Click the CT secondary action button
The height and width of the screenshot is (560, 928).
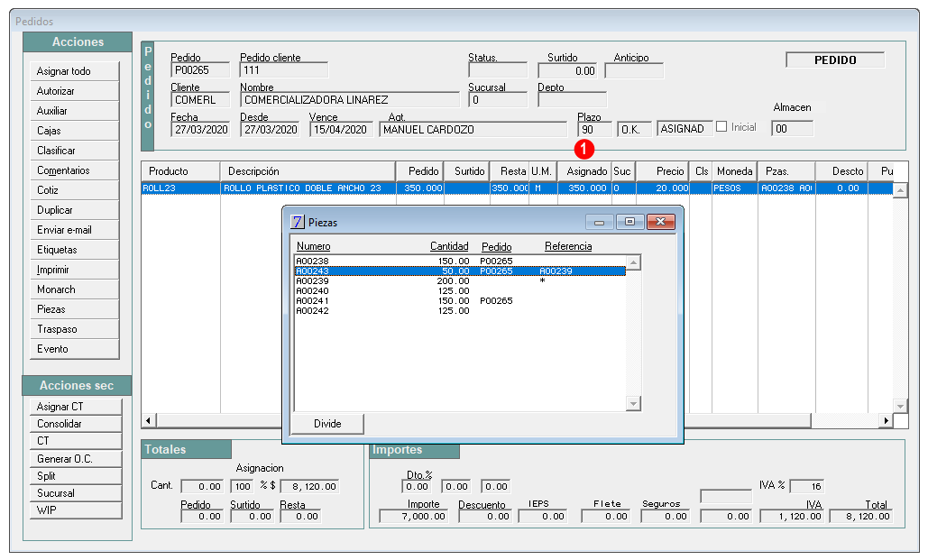[76, 441]
